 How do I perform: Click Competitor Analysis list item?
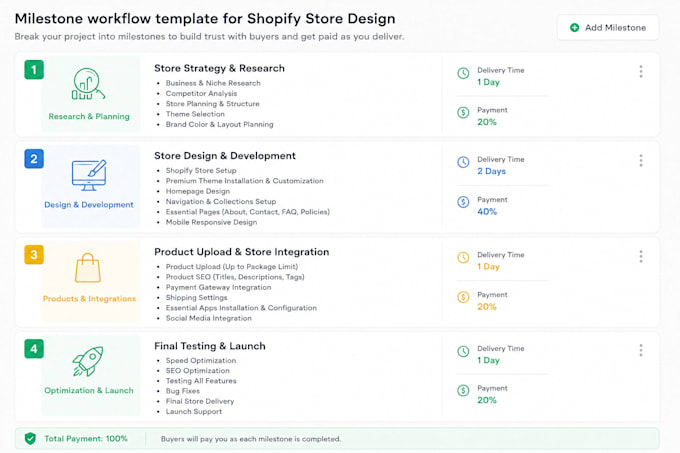pyautogui.click(x=201, y=94)
